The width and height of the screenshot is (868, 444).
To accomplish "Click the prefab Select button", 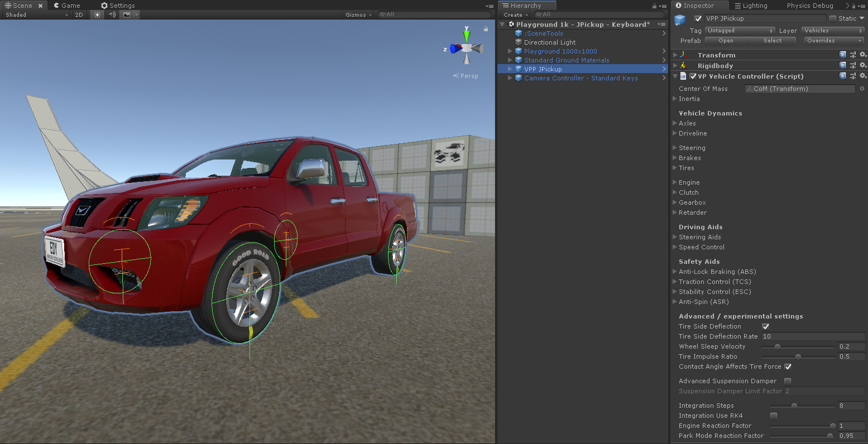I will tap(773, 40).
